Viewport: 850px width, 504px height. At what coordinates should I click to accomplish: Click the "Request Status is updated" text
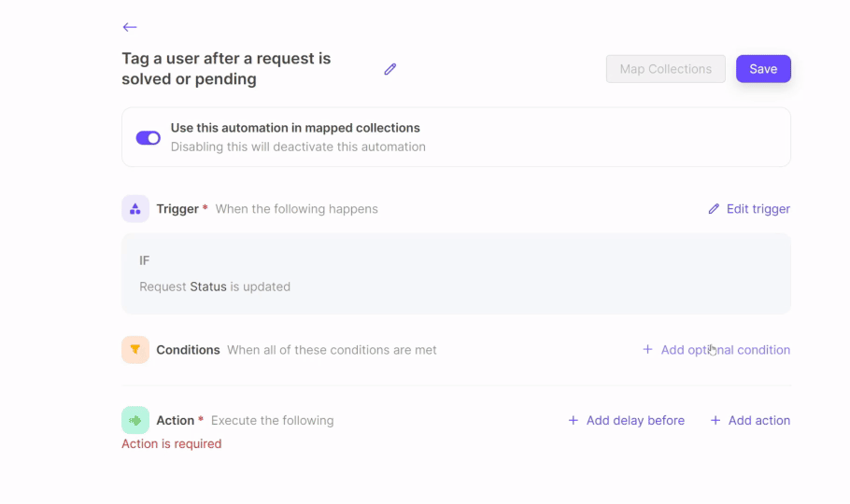point(215,287)
